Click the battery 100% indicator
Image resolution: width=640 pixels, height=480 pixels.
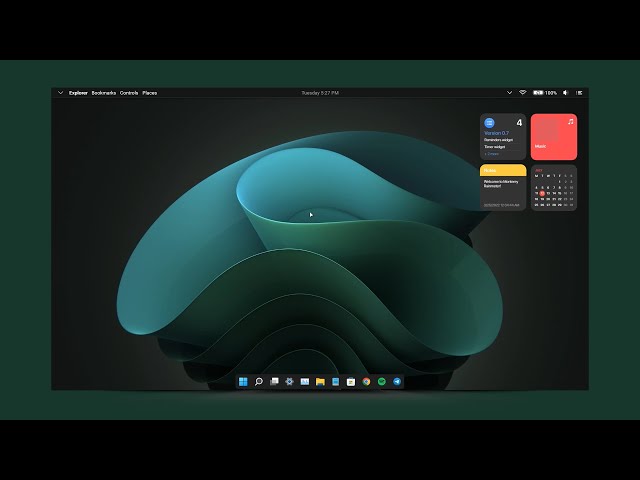(x=545, y=93)
